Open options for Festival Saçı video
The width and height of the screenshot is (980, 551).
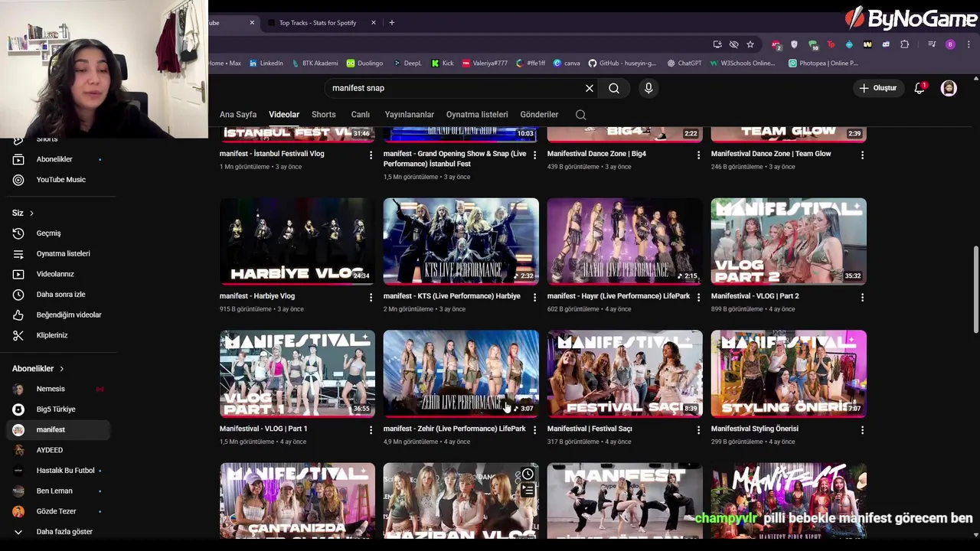(698, 430)
